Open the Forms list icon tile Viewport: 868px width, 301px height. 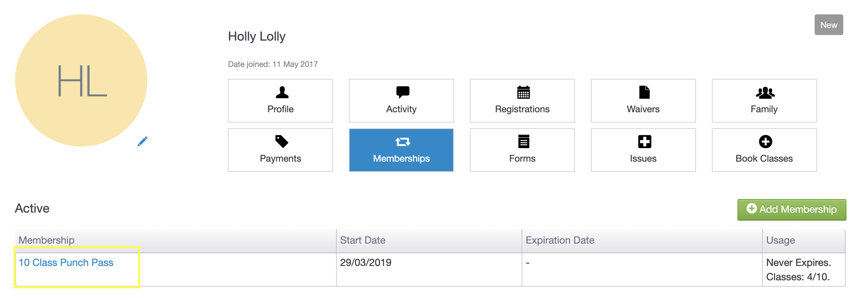pyautogui.click(x=523, y=142)
